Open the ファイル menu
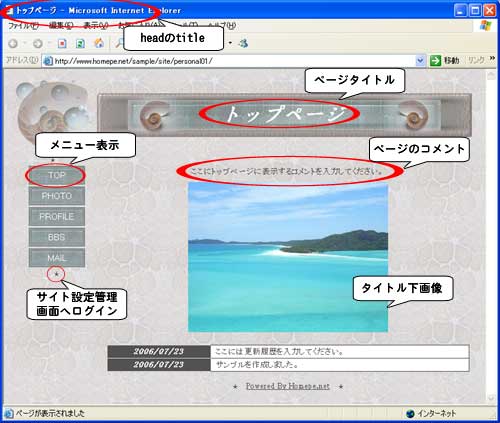The height and width of the screenshot is (423, 500). point(23,26)
